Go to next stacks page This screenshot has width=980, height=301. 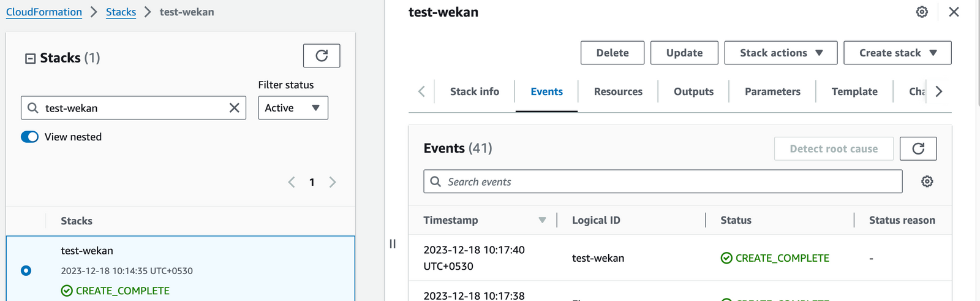(333, 182)
